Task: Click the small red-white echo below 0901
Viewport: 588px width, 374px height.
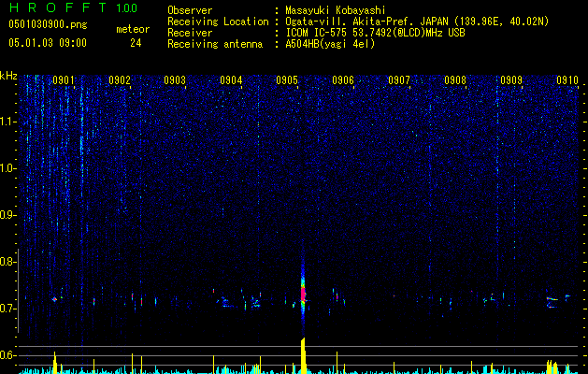Action: (54, 299)
